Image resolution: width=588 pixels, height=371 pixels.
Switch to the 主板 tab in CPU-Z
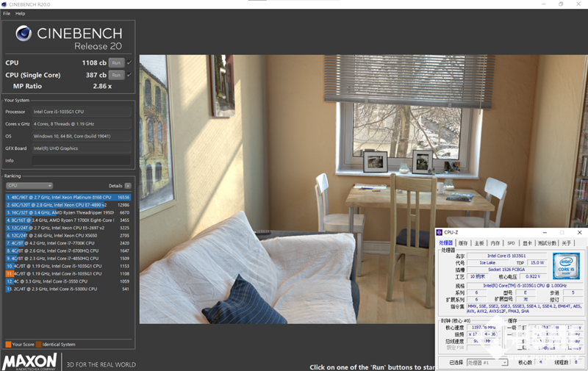(479, 243)
